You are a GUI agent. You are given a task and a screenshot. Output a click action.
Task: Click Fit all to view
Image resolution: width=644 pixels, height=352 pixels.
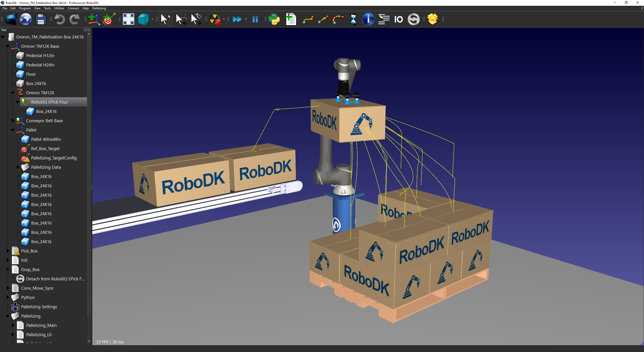(x=128, y=19)
